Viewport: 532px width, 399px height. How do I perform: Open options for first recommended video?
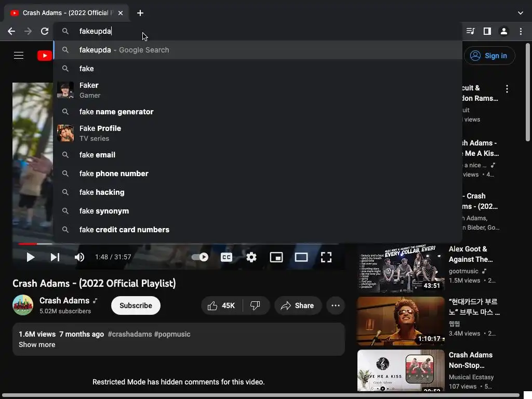pos(507,89)
